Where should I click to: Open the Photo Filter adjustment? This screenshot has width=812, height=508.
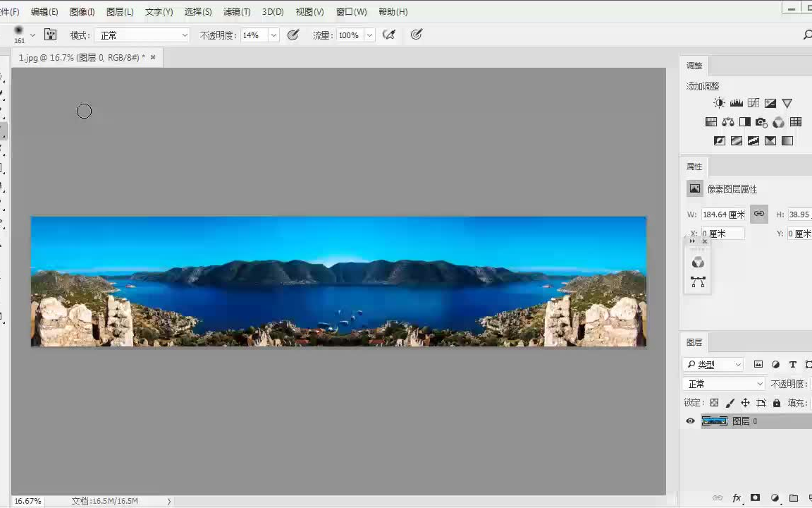pos(761,121)
